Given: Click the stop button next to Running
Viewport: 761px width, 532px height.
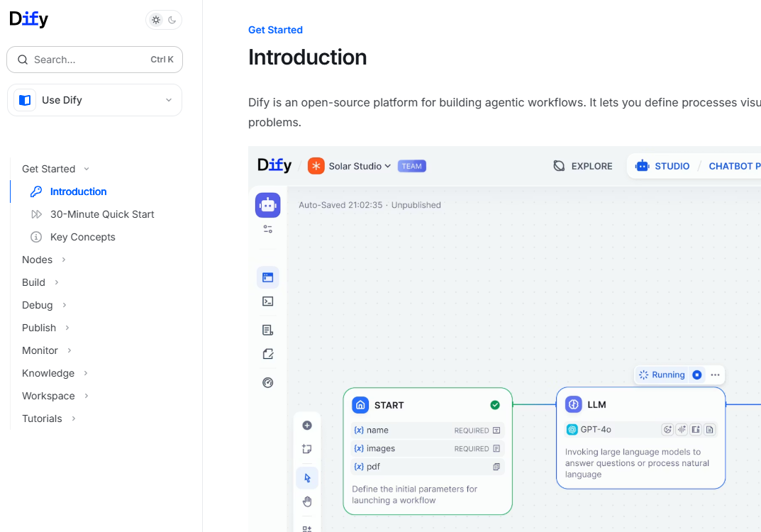Looking at the screenshot, I should pyautogui.click(x=697, y=375).
